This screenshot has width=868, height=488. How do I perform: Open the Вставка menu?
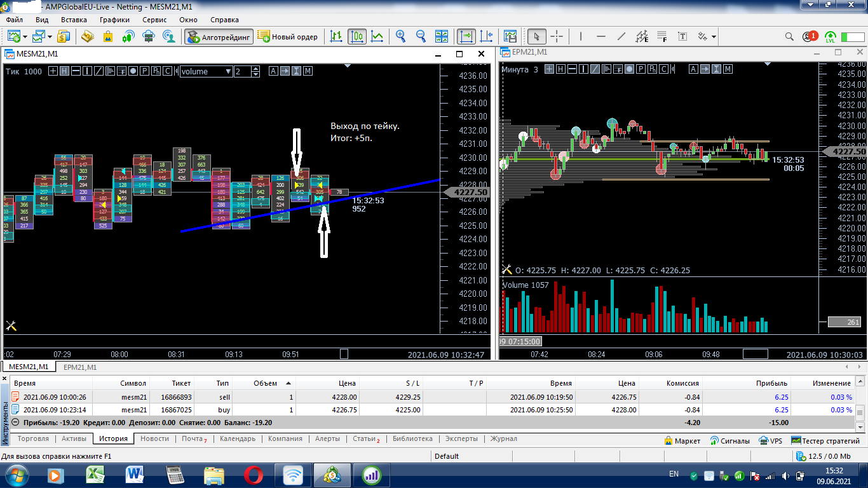74,20
